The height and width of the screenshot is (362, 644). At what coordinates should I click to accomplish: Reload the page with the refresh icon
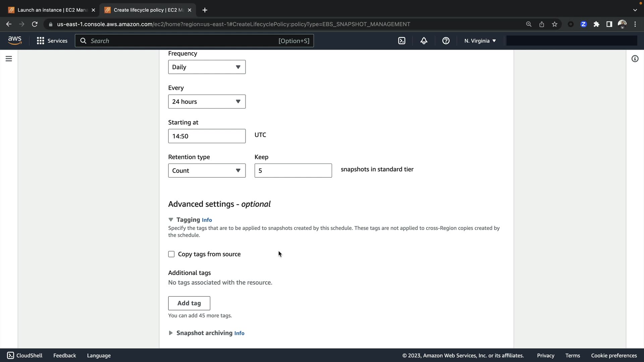(35, 24)
